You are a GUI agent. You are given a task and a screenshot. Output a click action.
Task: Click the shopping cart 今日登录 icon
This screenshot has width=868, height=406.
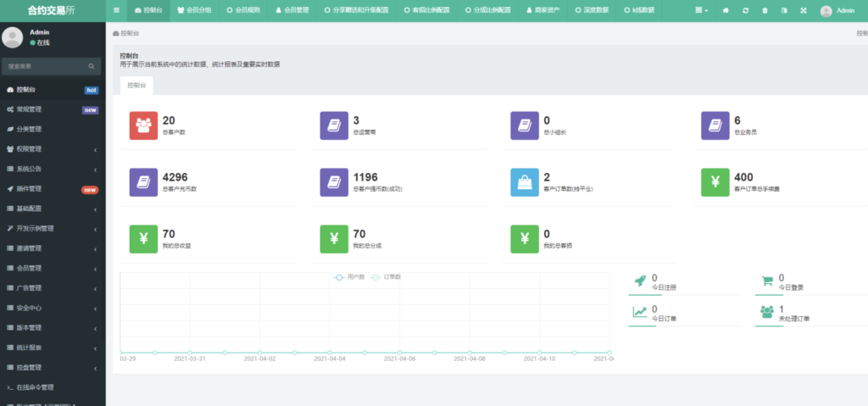tap(766, 281)
